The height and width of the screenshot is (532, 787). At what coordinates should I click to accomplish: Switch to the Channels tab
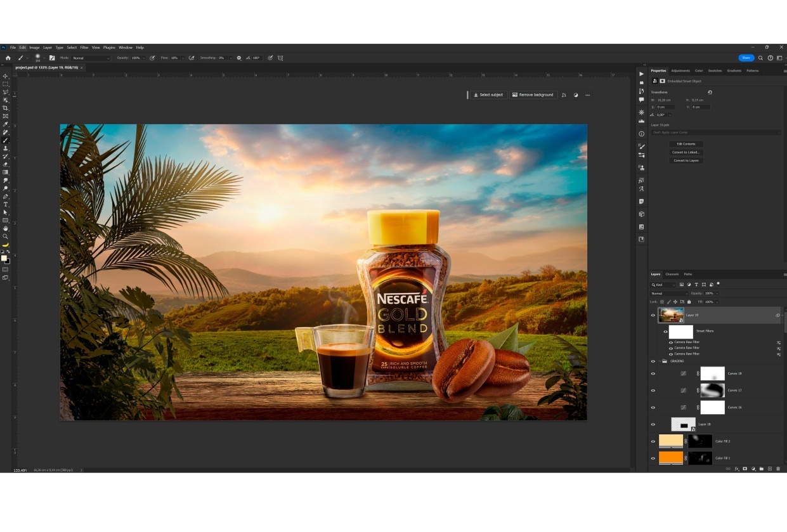(x=672, y=275)
